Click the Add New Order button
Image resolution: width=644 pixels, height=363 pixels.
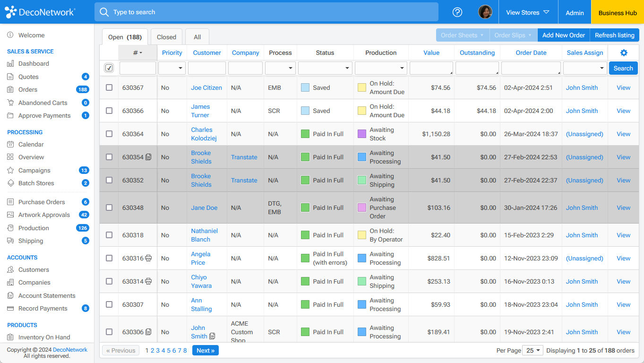(x=563, y=35)
